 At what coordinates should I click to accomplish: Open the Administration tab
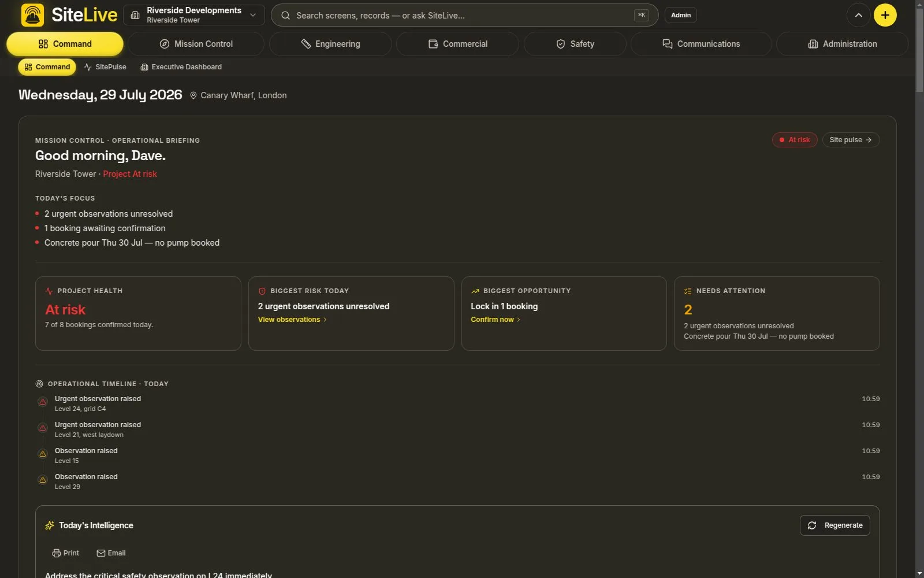point(842,44)
